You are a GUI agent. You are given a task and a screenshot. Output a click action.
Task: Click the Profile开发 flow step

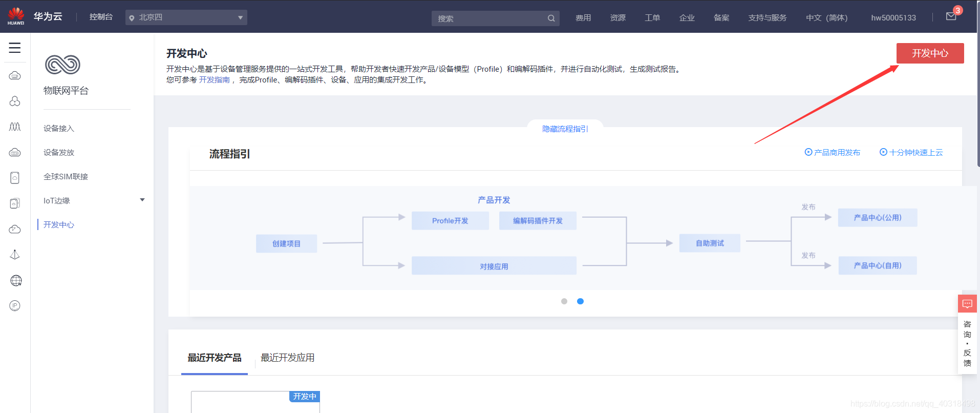(450, 221)
